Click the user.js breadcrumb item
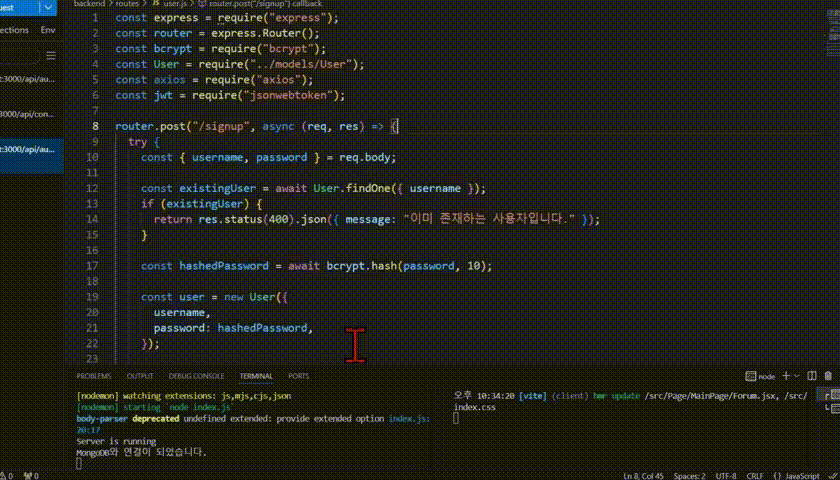840x480 pixels. coord(174,4)
